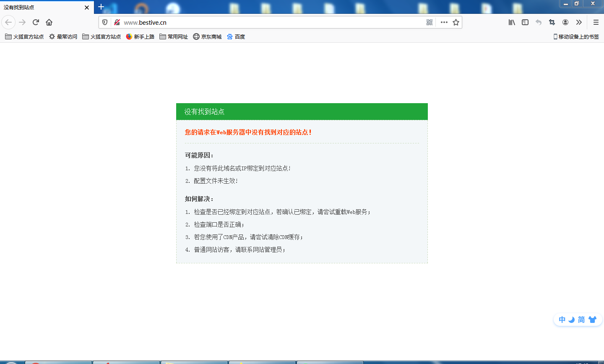Open the browser home page
Screen dimensions: 604x364
coord(49,22)
